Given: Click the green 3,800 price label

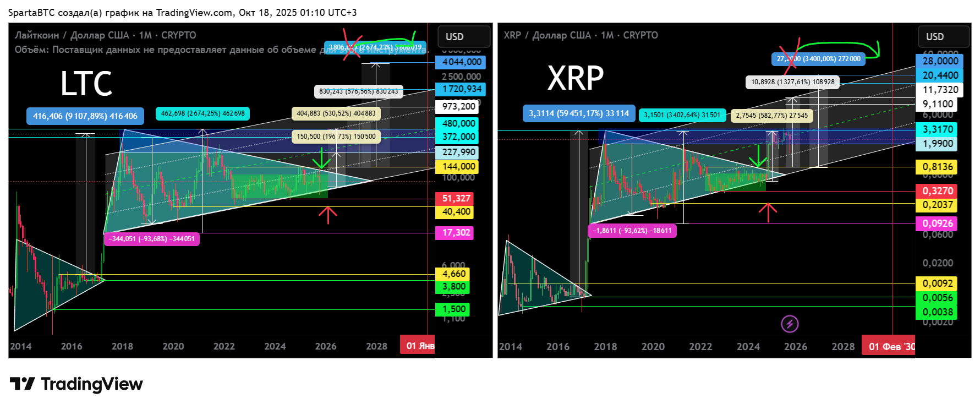Looking at the screenshot, I should pos(453,286).
